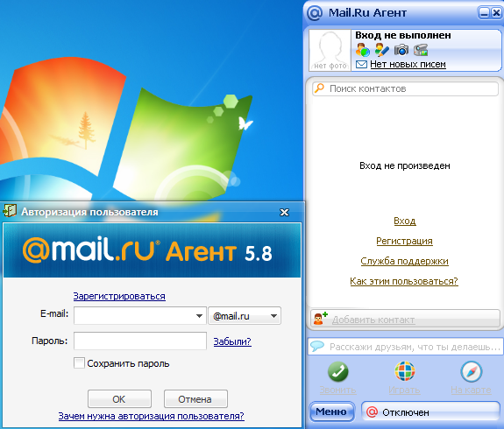Click the Пароль input field

pos(140,341)
